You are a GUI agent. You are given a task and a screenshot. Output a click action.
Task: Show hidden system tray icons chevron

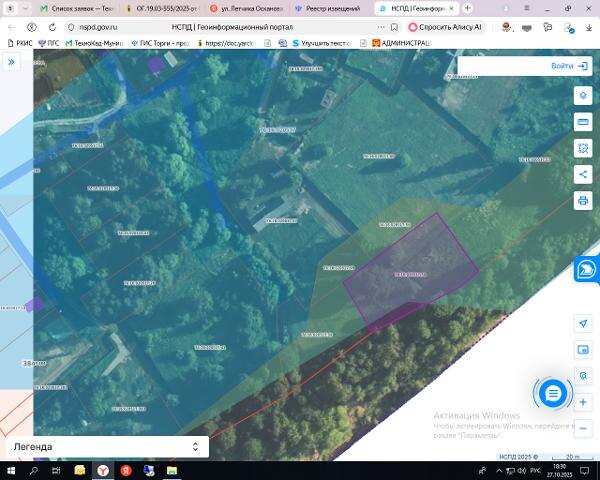click(499, 470)
